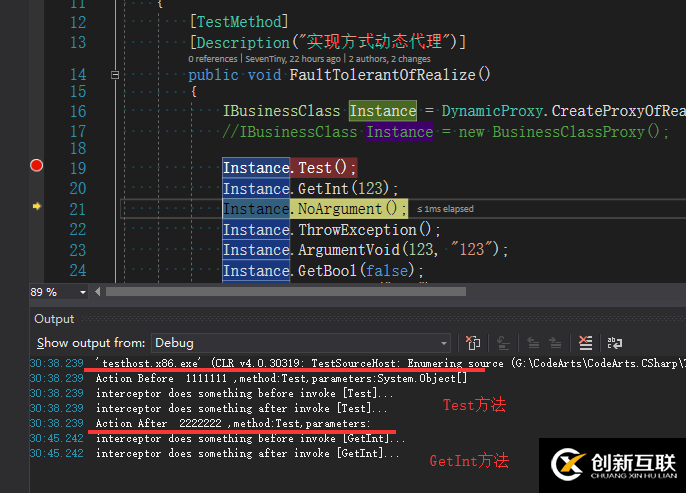
Task: Open the 0 references CodeLens link
Action: point(213,59)
